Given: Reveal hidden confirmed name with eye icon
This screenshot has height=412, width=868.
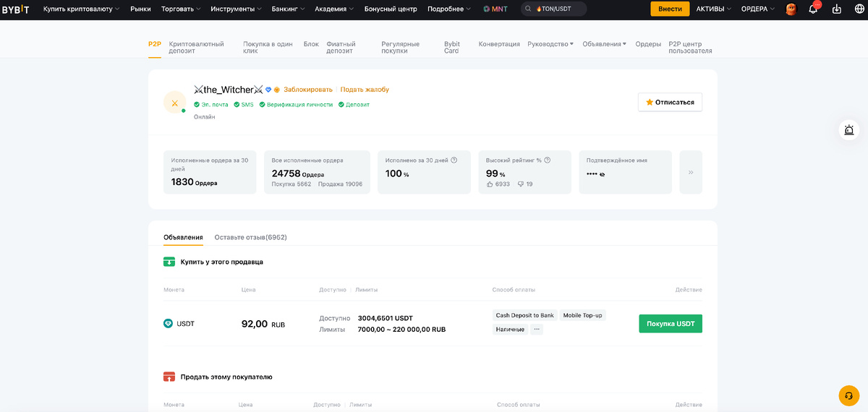Looking at the screenshot, I should [602, 174].
